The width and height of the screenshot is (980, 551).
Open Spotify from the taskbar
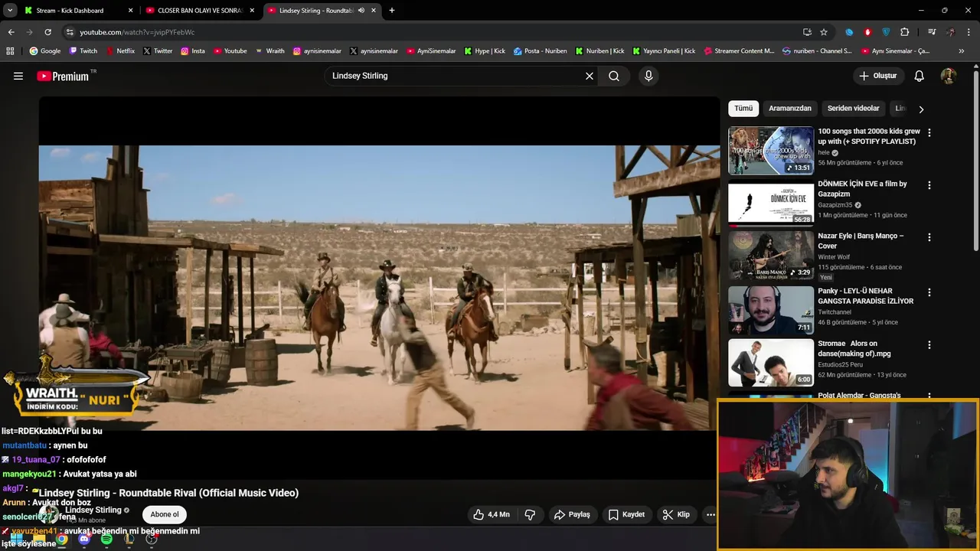coord(106,540)
